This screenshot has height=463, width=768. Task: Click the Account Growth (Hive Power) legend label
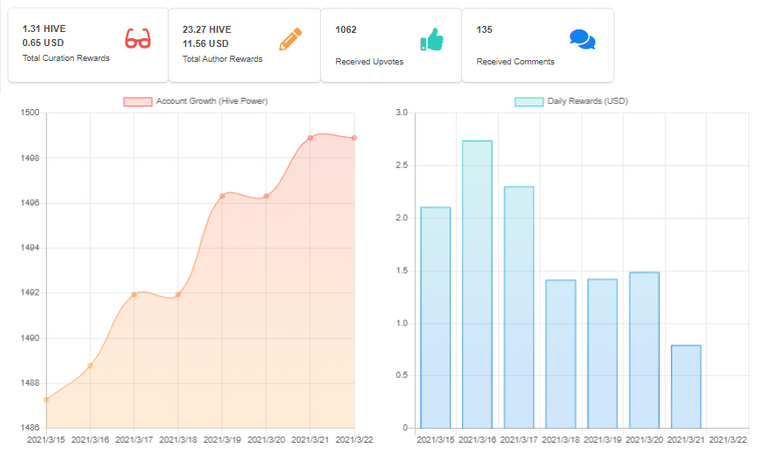pos(212,101)
